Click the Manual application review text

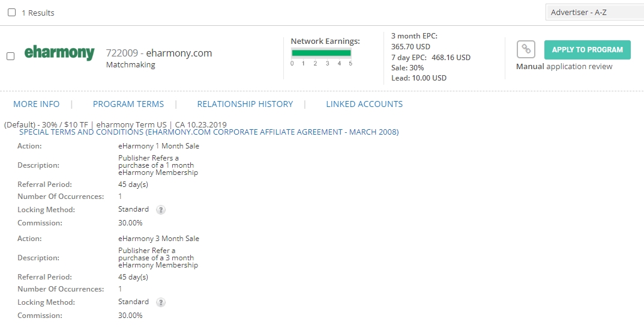pos(564,67)
